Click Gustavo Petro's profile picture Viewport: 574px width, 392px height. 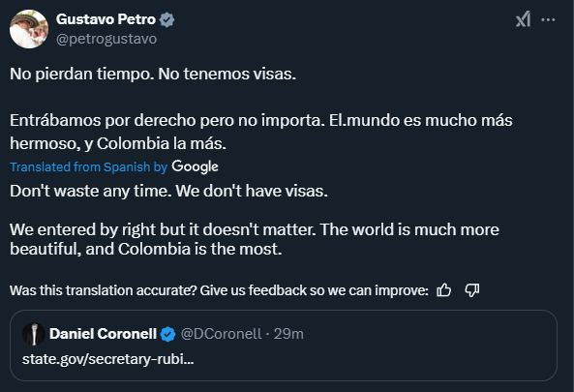29,29
